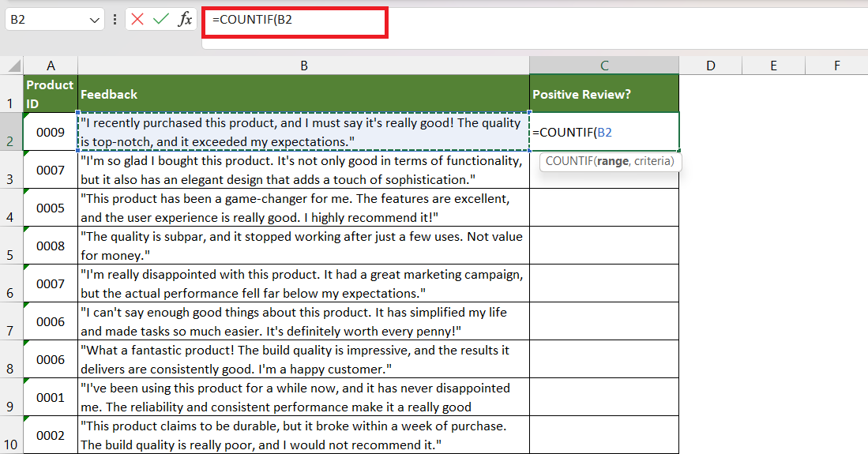This screenshot has height=454, width=868.
Task: Select column B header
Action: (x=304, y=66)
